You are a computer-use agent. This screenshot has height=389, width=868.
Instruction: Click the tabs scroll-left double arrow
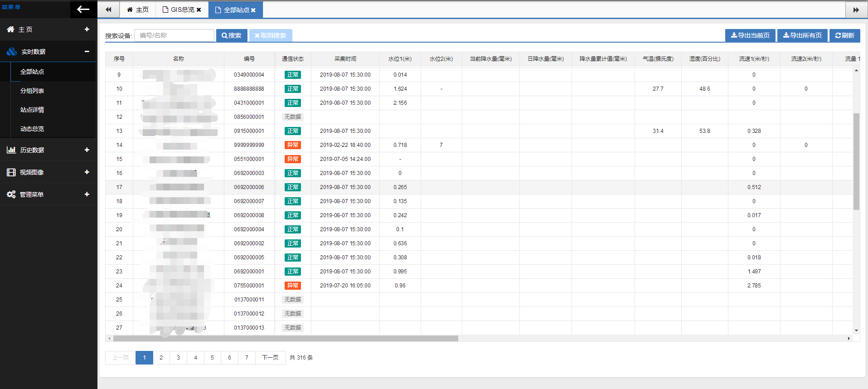point(108,10)
